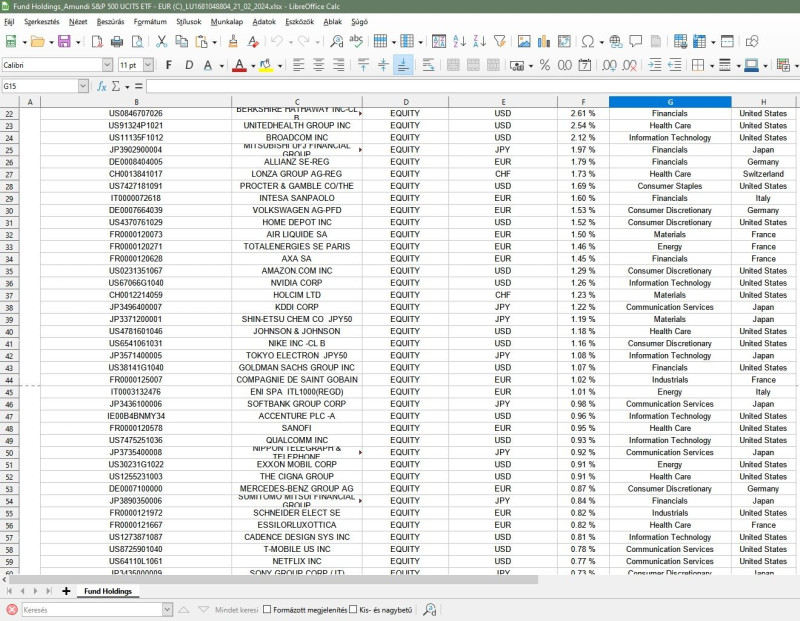This screenshot has width=800, height=621.
Task: Open the sort dialog (AZ/ZA) icon
Action: (439, 41)
